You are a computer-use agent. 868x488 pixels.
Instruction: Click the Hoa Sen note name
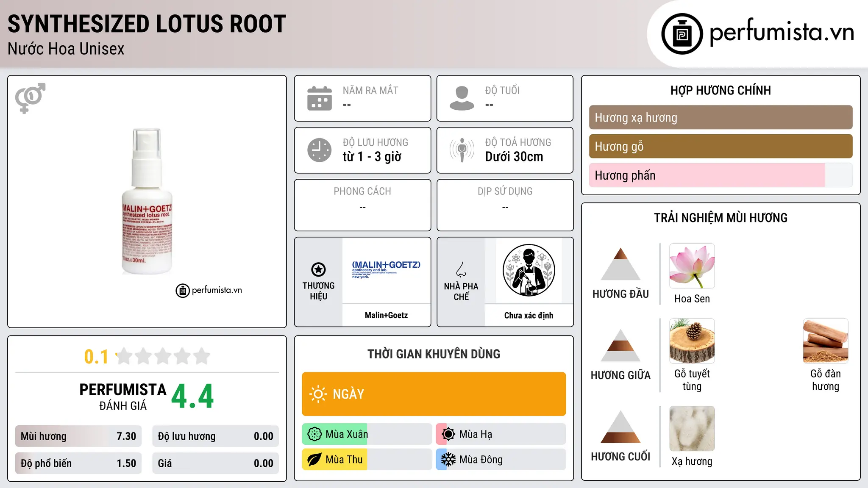pyautogui.click(x=692, y=299)
